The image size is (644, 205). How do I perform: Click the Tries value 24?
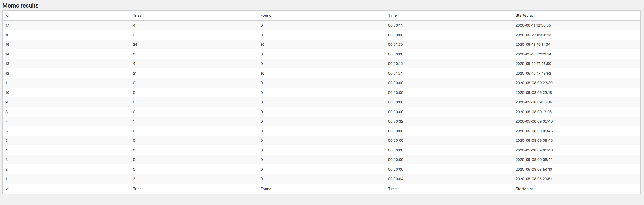pos(135,44)
